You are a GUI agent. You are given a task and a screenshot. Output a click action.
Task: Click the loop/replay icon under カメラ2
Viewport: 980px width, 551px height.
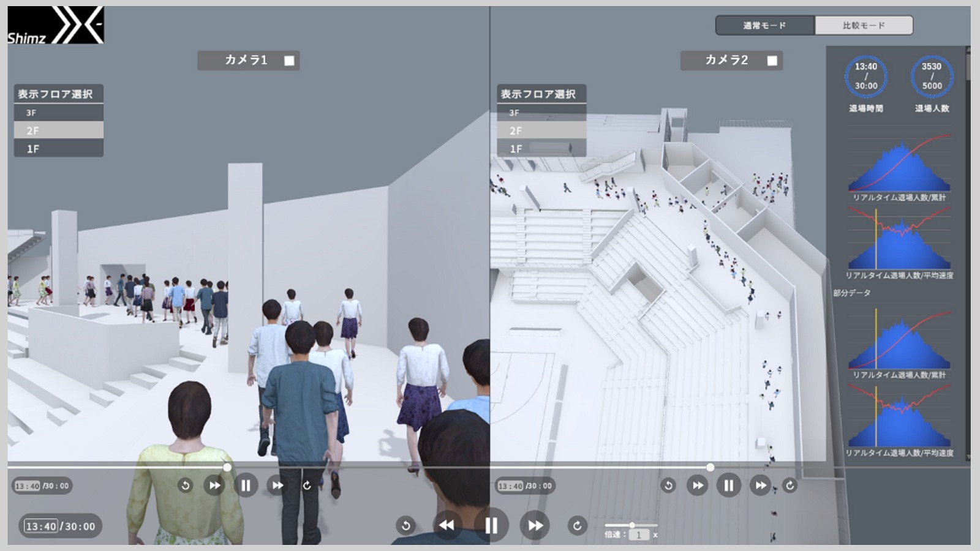pyautogui.click(x=791, y=485)
